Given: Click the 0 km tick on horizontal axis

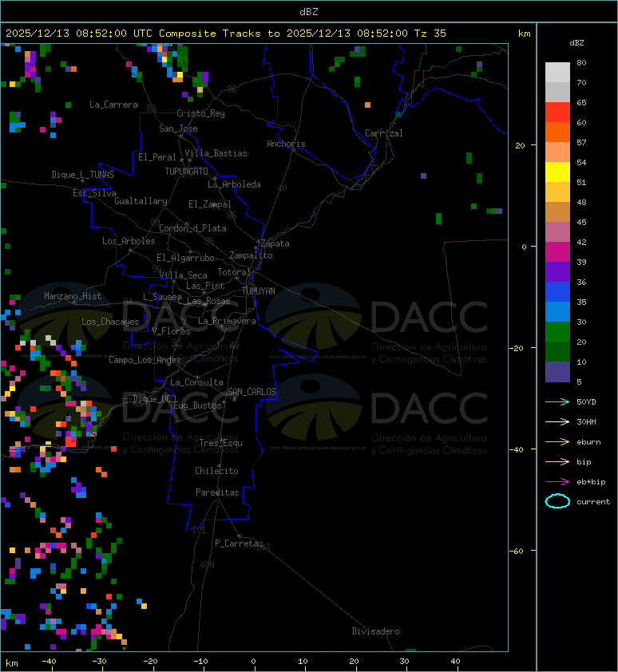Looking at the screenshot, I should click(x=253, y=662).
